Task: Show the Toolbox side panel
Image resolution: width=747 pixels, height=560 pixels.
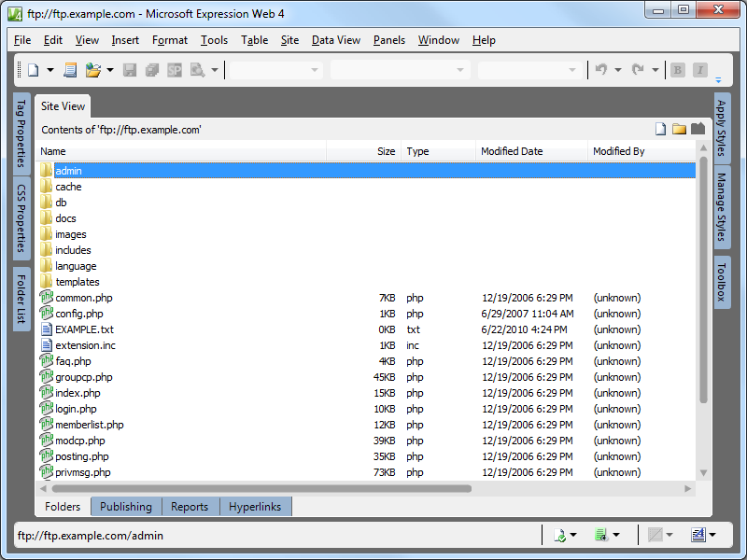Action: coord(722,282)
